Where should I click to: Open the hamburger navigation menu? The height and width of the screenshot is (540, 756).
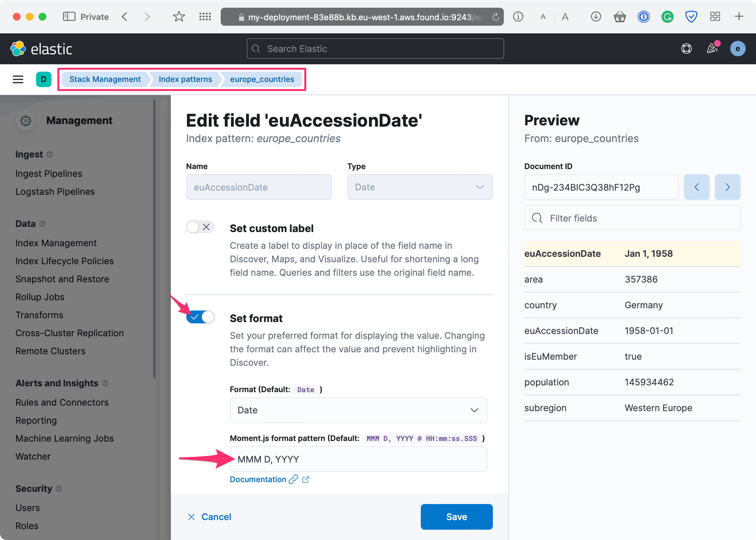pyautogui.click(x=18, y=79)
